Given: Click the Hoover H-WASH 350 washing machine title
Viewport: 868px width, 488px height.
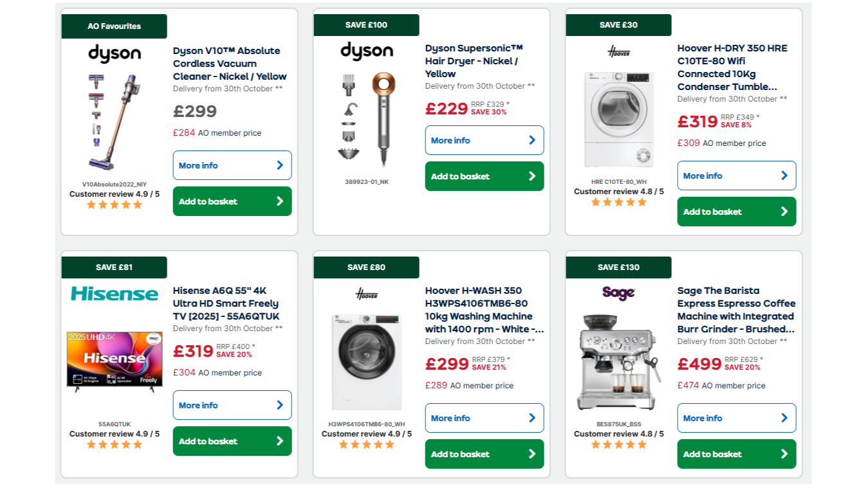Looking at the screenshot, I should click(x=484, y=310).
